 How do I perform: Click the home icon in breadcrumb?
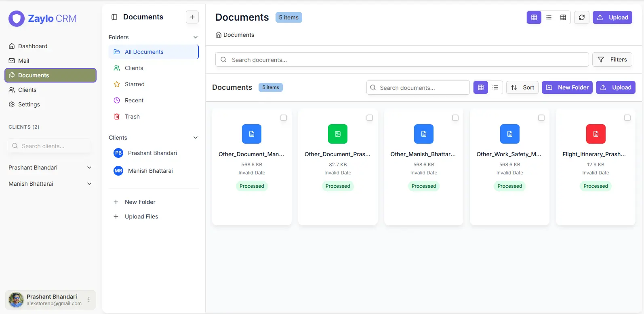[x=219, y=35]
